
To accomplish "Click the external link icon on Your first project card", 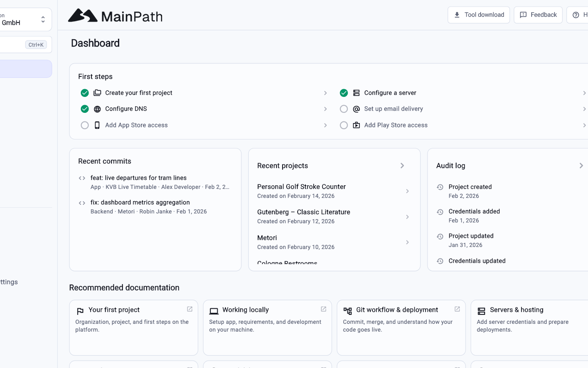I will coord(190,309).
